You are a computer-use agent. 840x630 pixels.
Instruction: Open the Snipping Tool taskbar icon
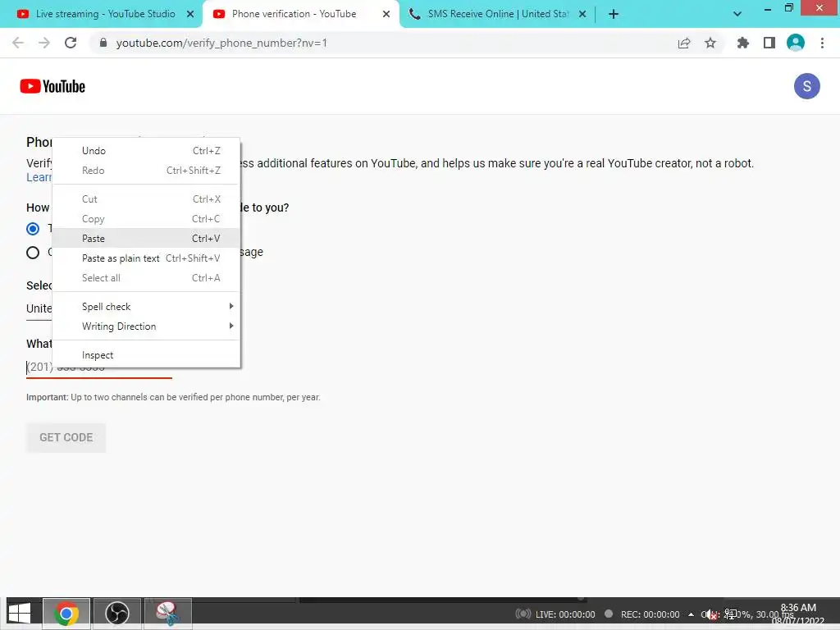pyautogui.click(x=167, y=614)
